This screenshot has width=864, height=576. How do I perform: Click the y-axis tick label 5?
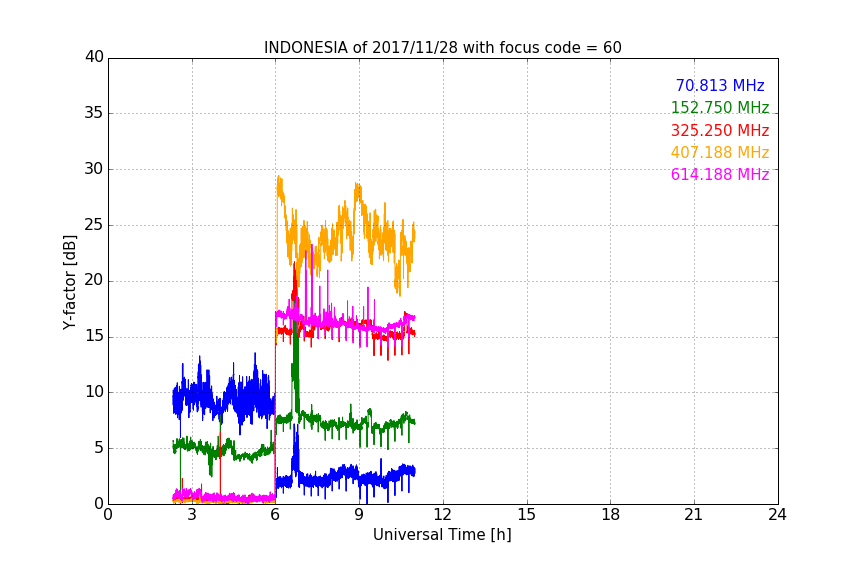pos(99,448)
